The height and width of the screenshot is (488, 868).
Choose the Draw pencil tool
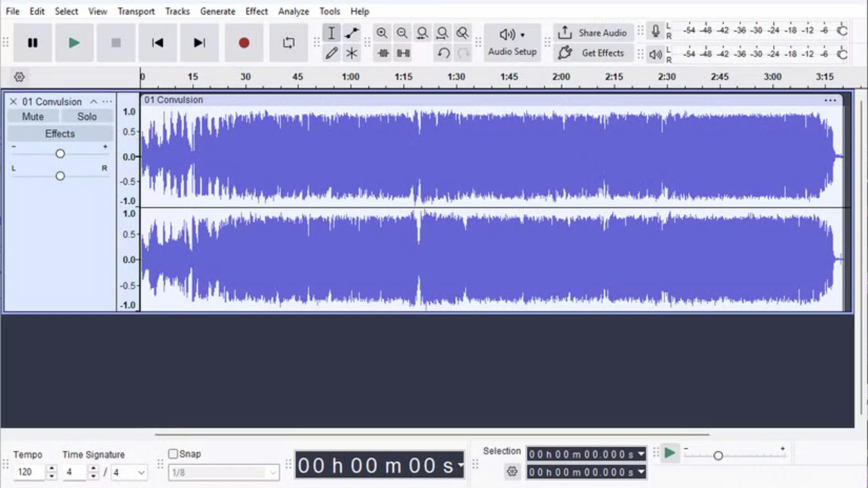(x=331, y=53)
